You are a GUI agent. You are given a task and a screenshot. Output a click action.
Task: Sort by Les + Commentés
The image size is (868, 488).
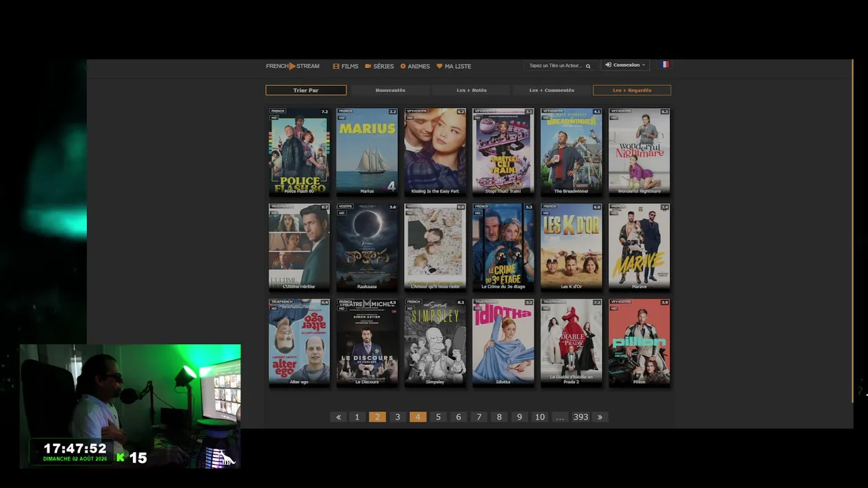[x=551, y=90]
